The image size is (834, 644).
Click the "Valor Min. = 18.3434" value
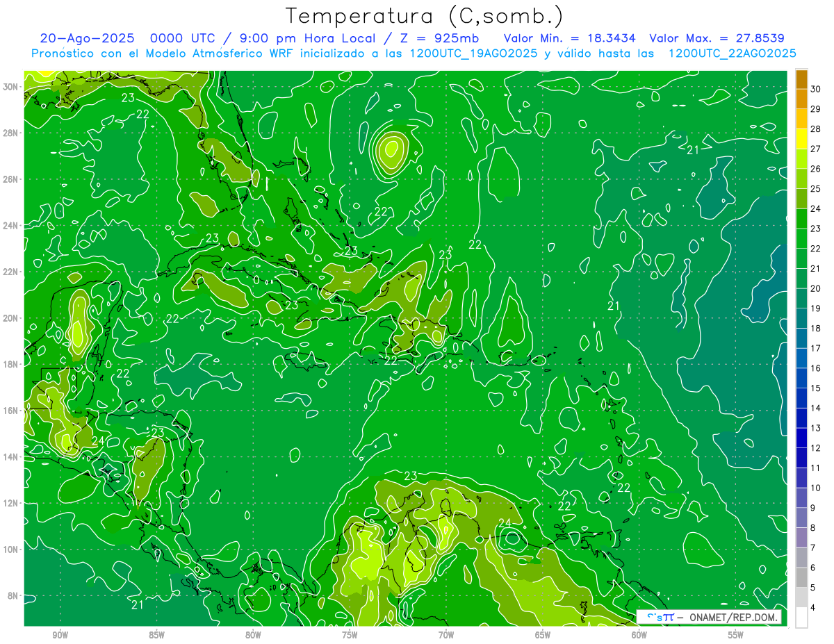(569, 39)
